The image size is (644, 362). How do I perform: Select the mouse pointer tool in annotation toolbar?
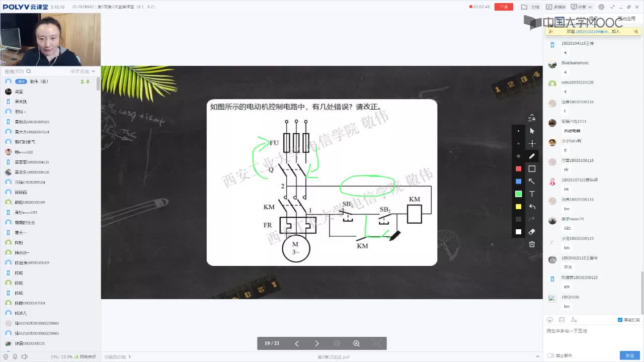click(532, 131)
